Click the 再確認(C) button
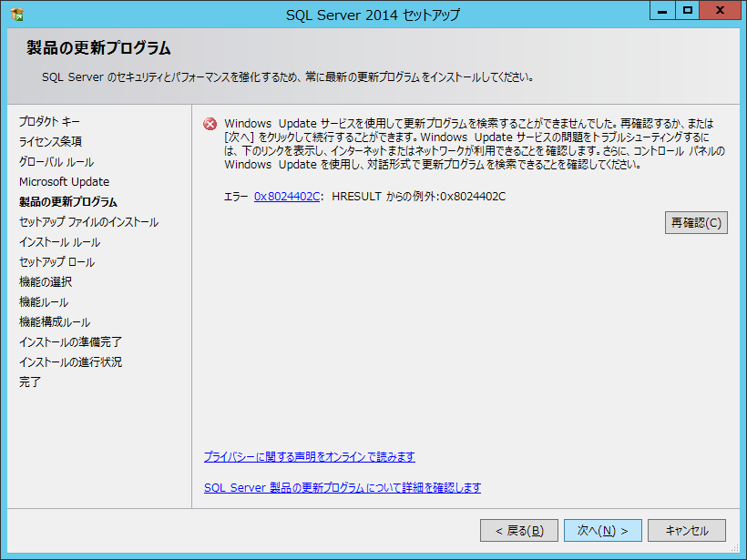 (x=696, y=223)
